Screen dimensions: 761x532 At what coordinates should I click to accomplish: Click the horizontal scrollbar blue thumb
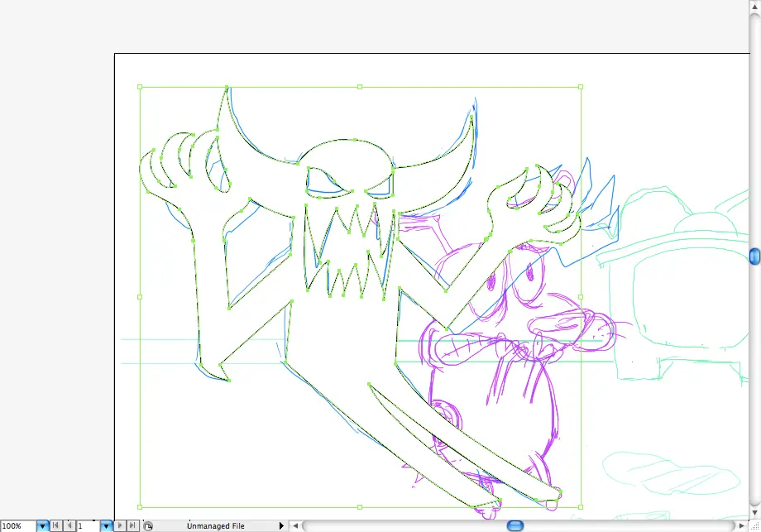tap(515, 525)
